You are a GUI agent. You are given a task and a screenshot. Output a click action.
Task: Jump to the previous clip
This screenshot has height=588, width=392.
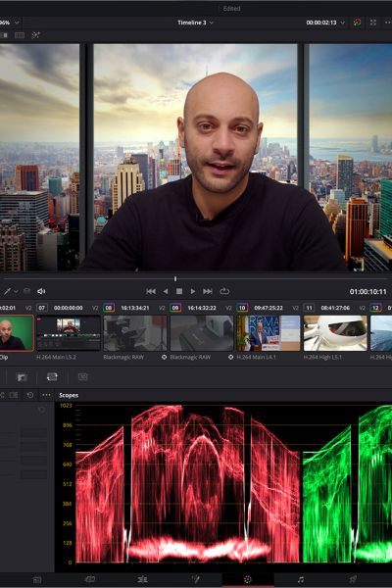click(151, 291)
